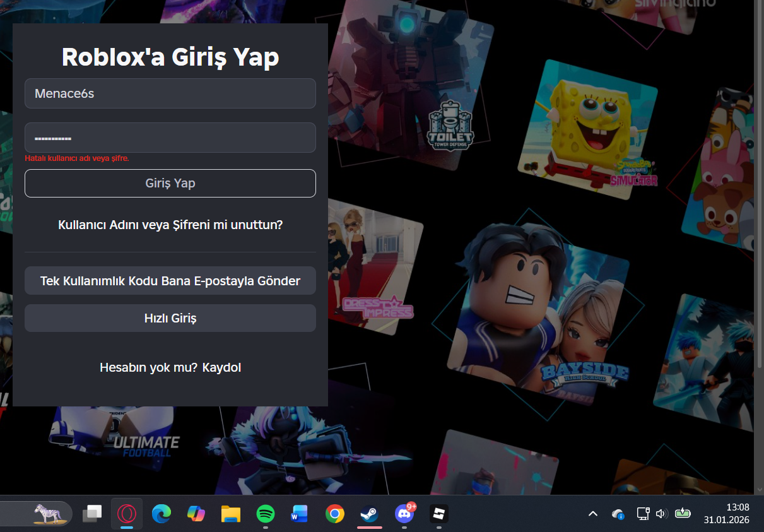Click the 'Hatalı kullanıcı adı veya şifre.' error text
The width and height of the screenshot is (764, 532).
click(77, 158)
